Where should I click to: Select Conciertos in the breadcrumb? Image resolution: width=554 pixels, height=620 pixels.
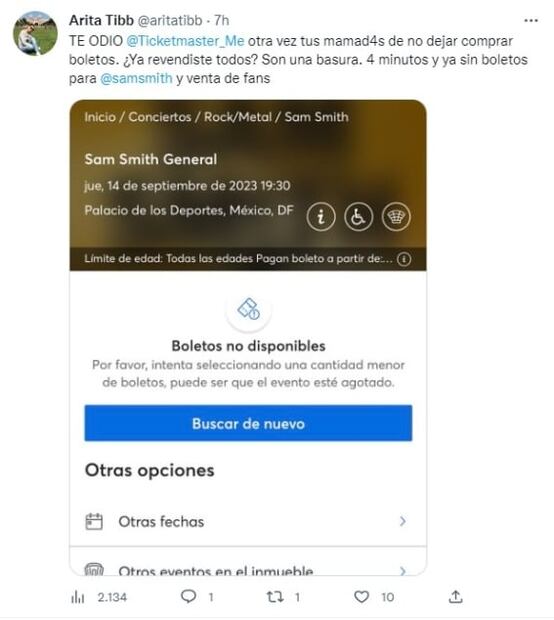tap(160, 117)
